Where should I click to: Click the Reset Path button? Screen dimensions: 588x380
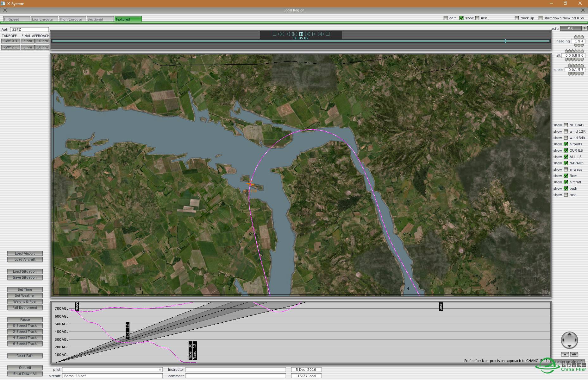point(25,356)
